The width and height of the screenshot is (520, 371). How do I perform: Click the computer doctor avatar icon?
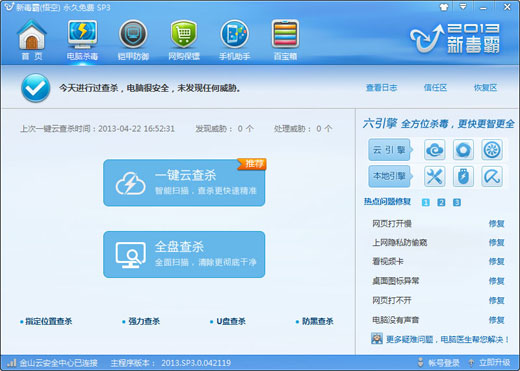[x=377, y=339]
